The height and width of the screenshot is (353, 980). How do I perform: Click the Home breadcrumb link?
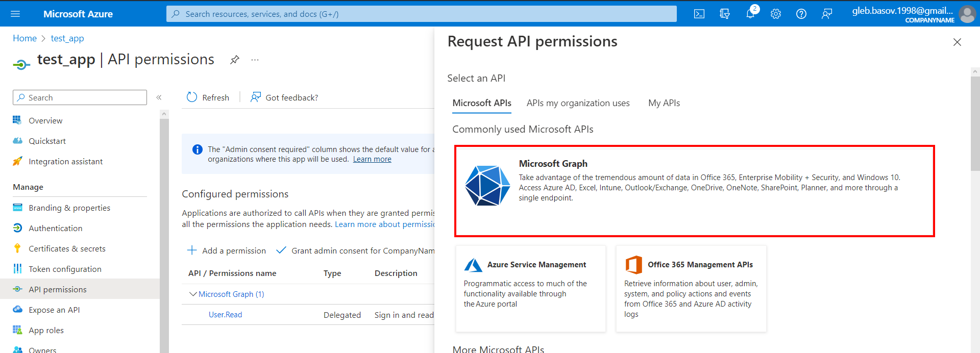(x=24, y=38)
